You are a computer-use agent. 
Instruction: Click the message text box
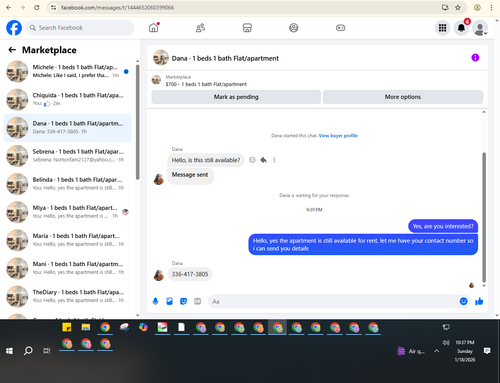pos(333,301)
